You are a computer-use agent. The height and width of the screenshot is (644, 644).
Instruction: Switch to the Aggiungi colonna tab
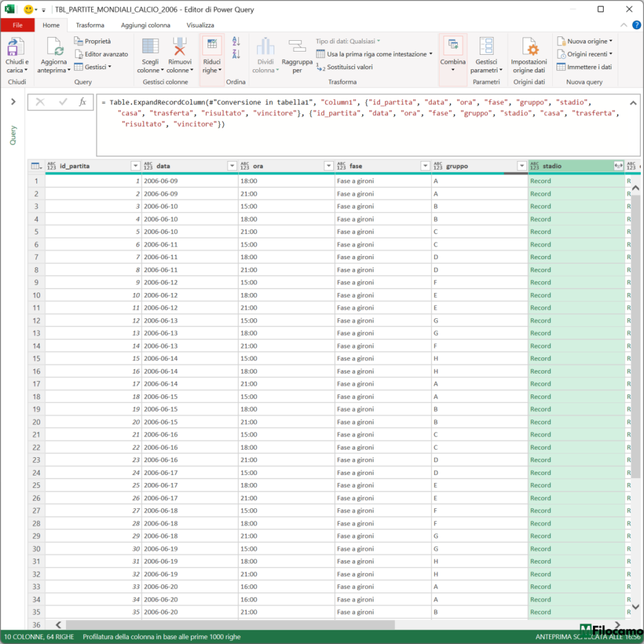(x=145, y=25)
